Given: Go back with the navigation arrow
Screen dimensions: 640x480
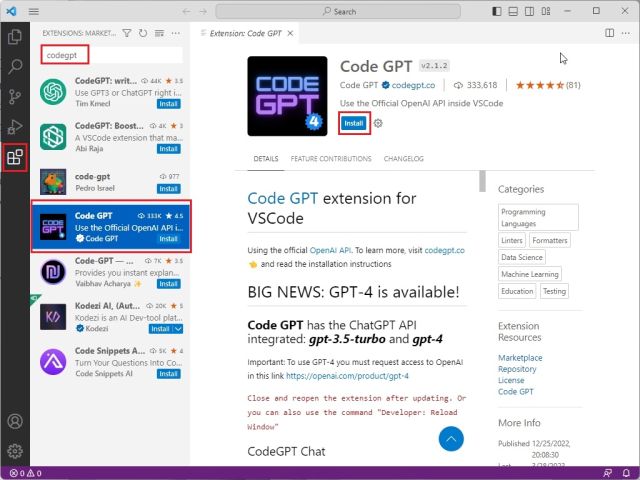Looking at the screenshot, I should (186, 11).
